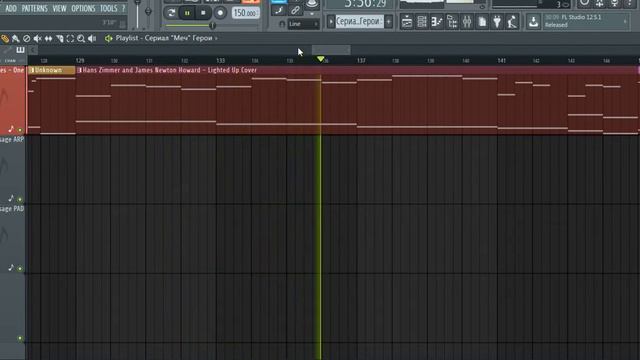
Task: Select the Draw pencil tool in playlist toolbar
Action: pyautogui.click(x=5, y=39)
